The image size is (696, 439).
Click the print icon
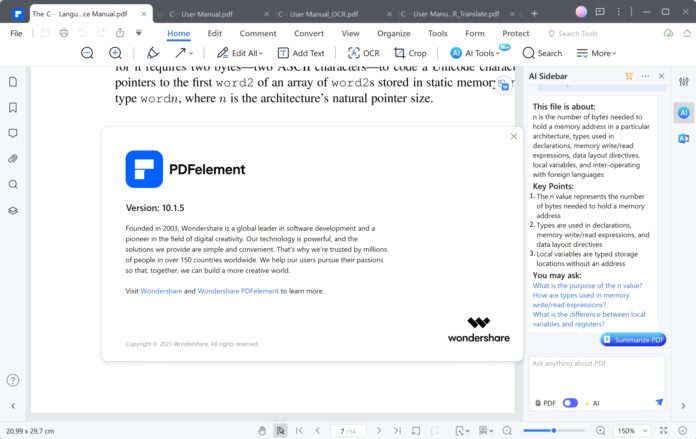[x=64, y=33]
